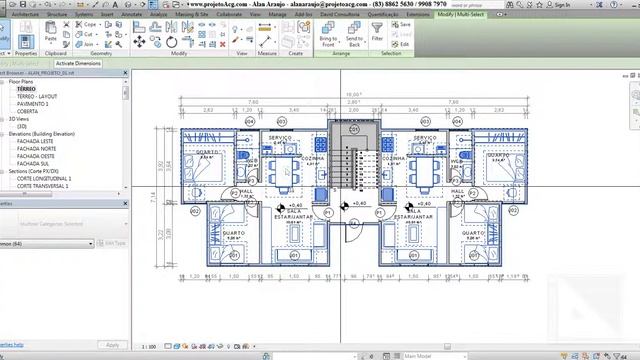Select PAVIMENTO 1 in the Project Browser
640x360 pixels.
[x=32, y=104]
